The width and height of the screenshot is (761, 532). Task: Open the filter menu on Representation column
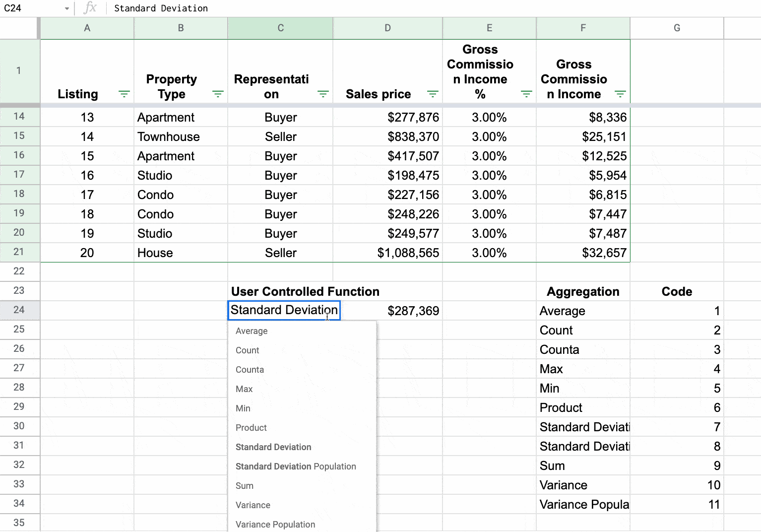tap(323, 94)
